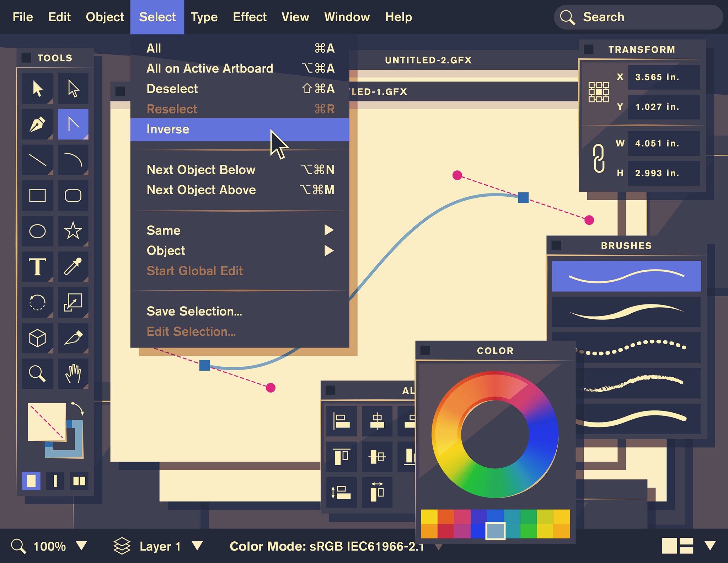Swap the fill and stroke colors
Viewport: 728px width, 563px height.
[x=77, y=408]
